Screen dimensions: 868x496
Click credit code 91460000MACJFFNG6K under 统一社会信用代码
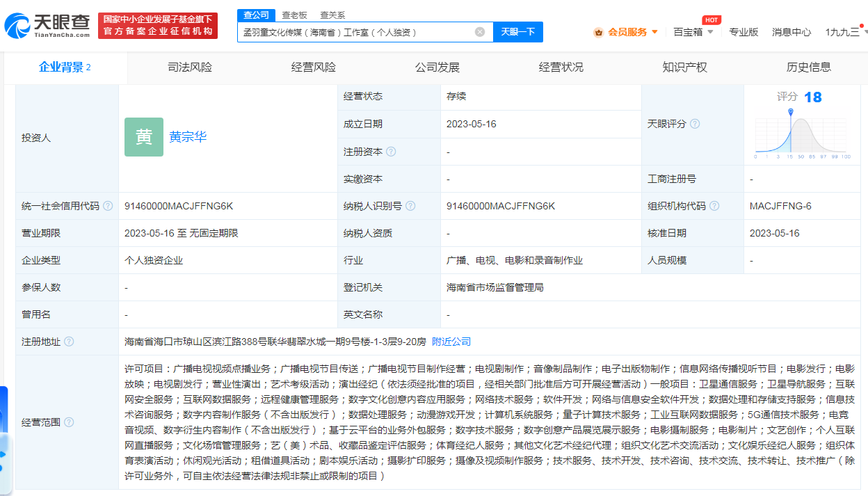coord(179,206)
